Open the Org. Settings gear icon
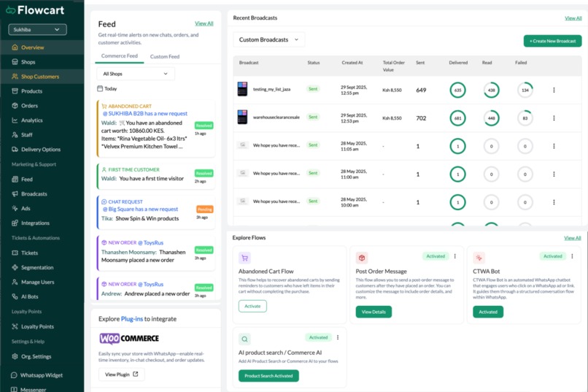 [15, 356]
